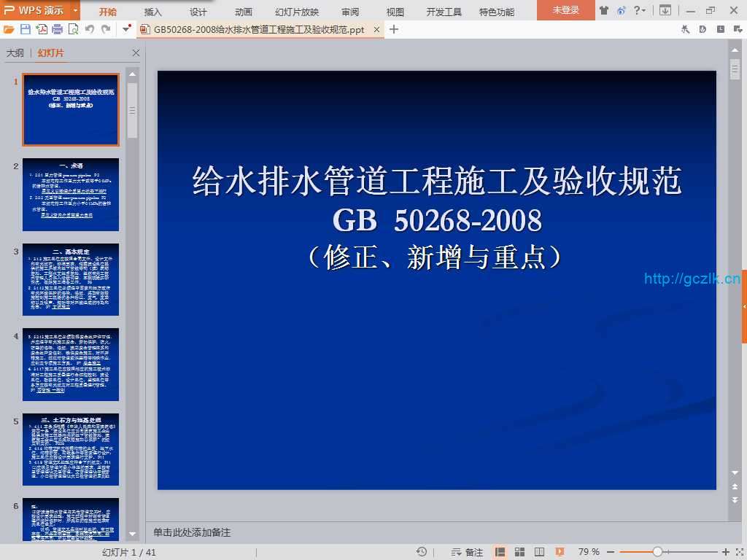Click the fit-to-window icon beside zoom
Viewport: 747px width, 560px height.
738,552
